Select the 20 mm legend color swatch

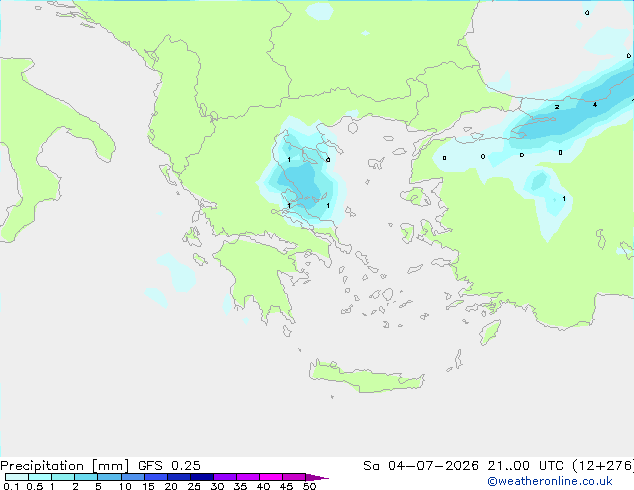coord(179,477)
